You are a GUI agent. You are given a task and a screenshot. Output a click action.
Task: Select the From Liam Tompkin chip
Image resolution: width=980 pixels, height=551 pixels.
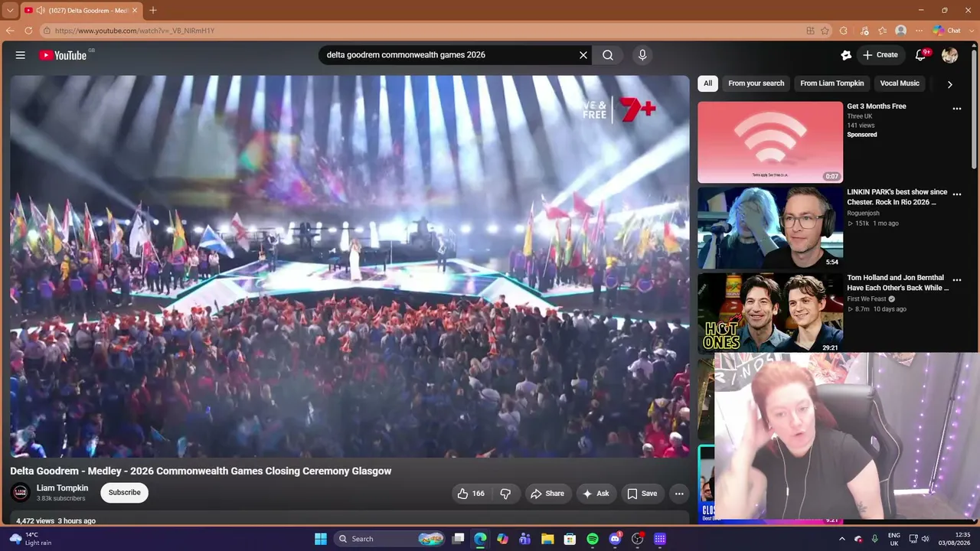point(832,83)
